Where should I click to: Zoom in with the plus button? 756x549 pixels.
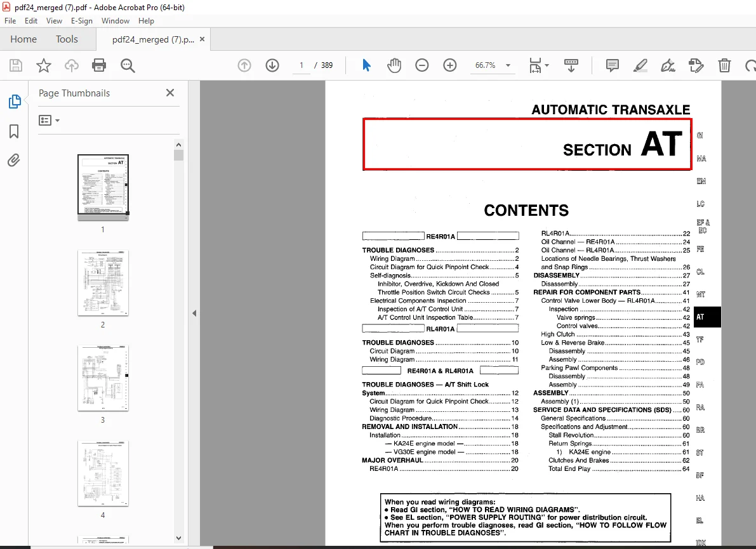tap(450, 65)
